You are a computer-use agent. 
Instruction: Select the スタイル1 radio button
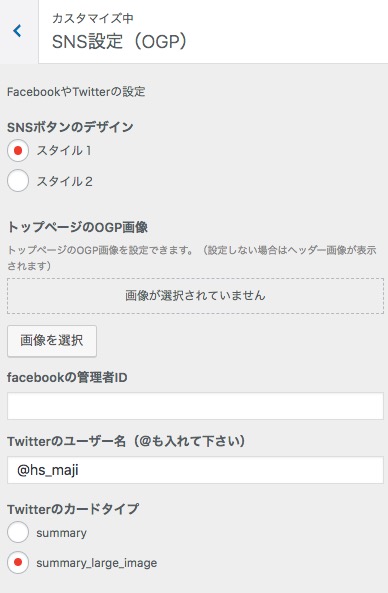18,151
